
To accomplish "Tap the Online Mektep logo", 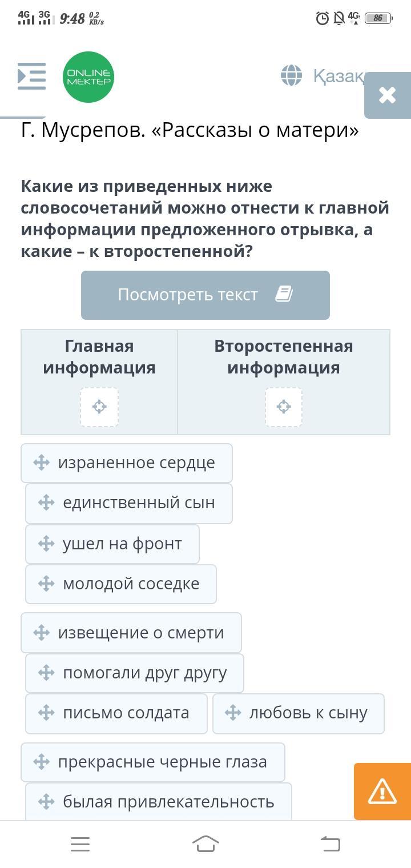I will (x=88, y=77).
